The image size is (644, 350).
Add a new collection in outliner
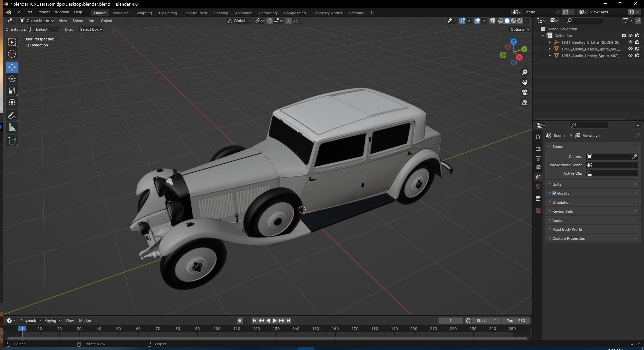[x=638, y=21]
